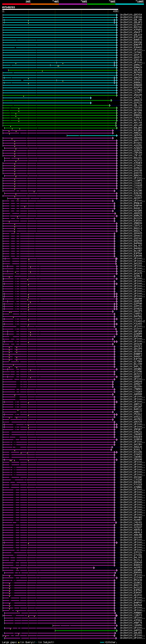Click the green partial bar for Q4PFD1

point(86,631)
